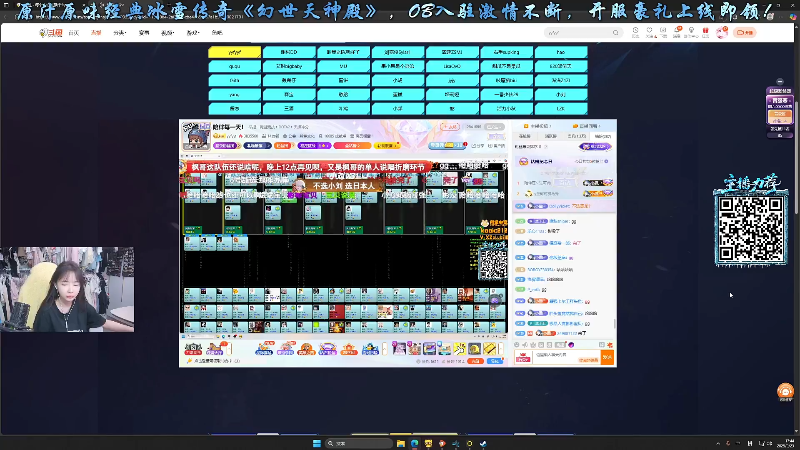Open the streamer's avatar in room header
800x450 pixels.
point(196,137)
